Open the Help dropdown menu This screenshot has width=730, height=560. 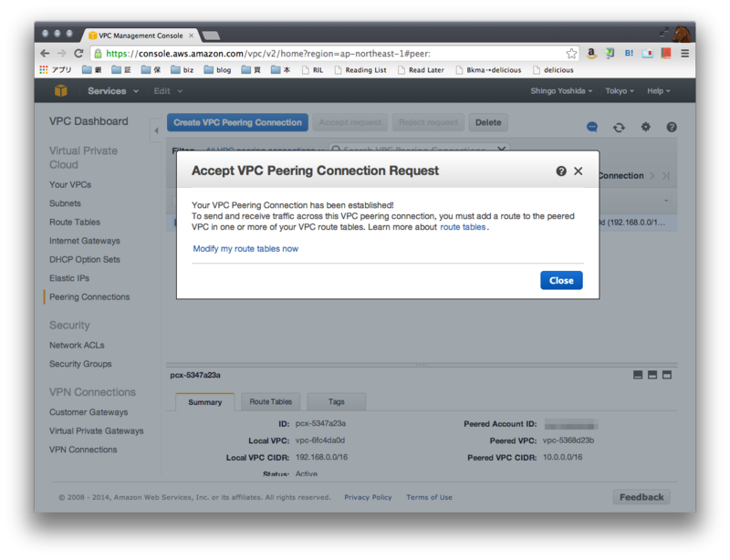click(x=658, y=91)
